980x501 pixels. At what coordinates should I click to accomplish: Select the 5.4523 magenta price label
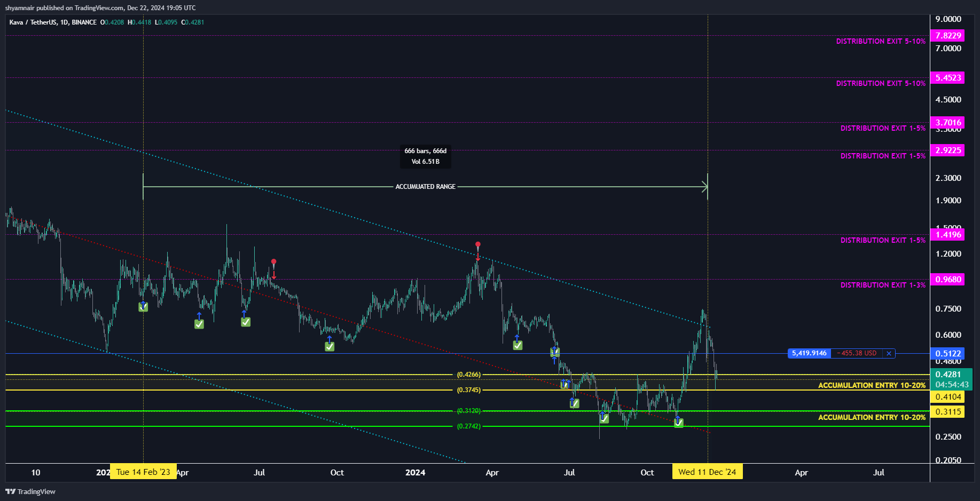click(947, 78)
